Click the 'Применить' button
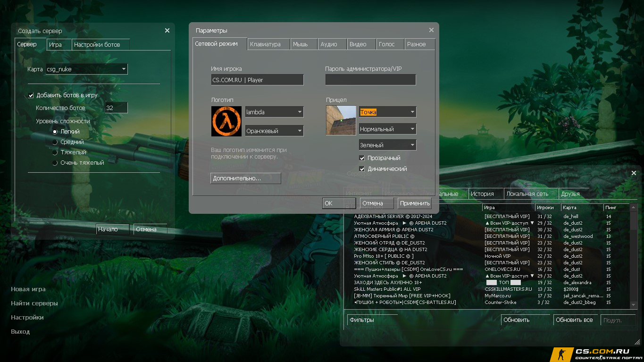This screenshot has height=362, width=644. pyautogui.click(x=415, y=203)
